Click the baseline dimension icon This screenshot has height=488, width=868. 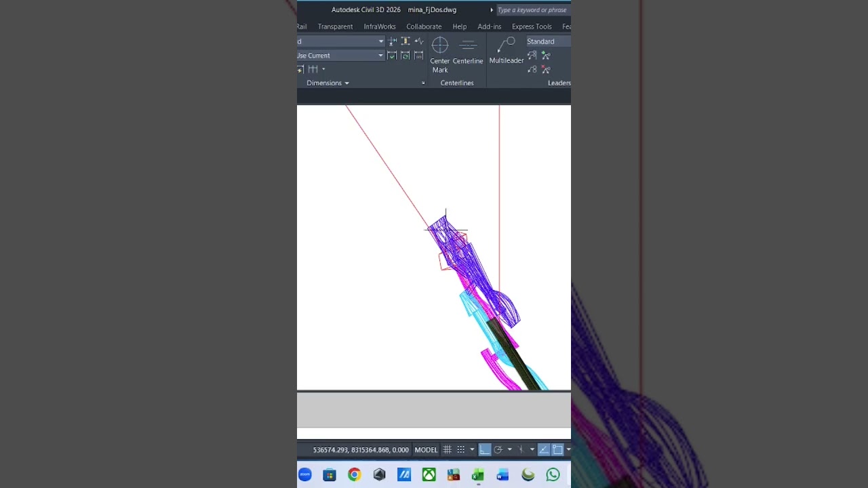[313, 69]
